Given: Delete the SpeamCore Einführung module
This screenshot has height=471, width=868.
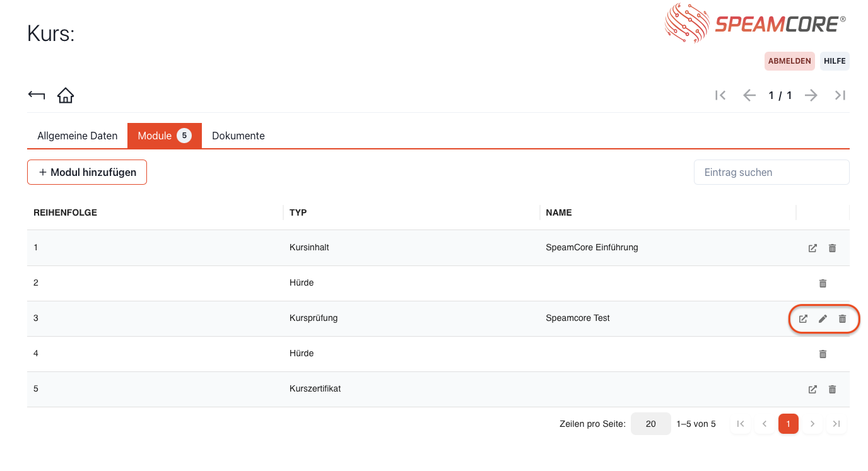Looking at the screenshot, I should pyautogui.click(x=832, y=248).
